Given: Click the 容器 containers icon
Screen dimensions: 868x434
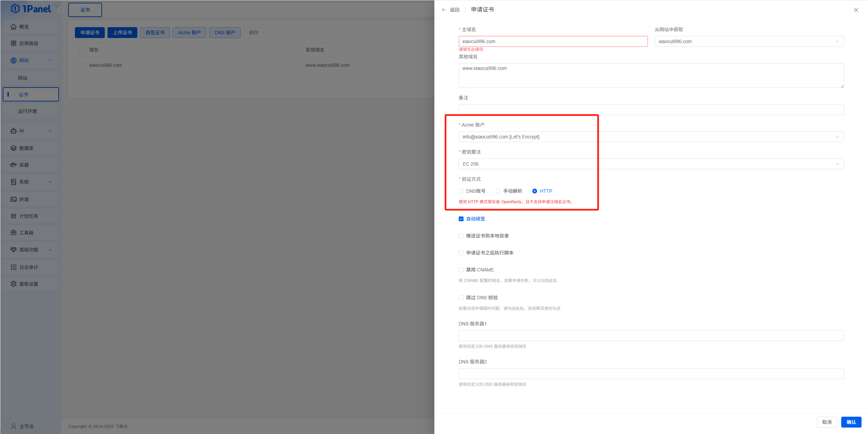Looking at the screenshot, I should 14,165.
